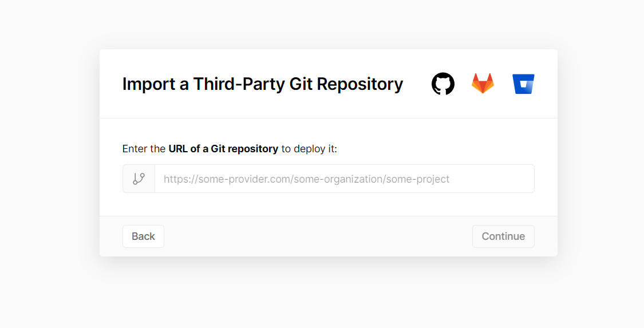The image size is (644, 328).
Task: Click the word "Git" in the heading
Action: (x=301, y=84)
